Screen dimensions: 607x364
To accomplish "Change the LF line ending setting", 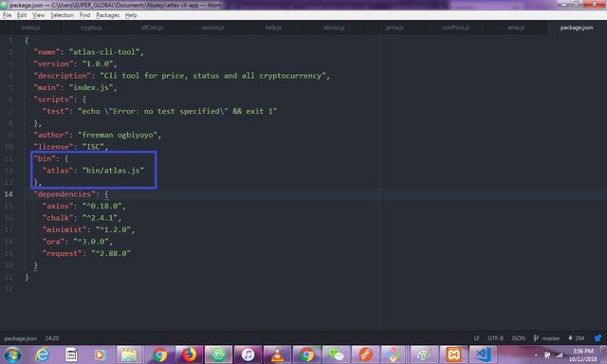I will pyautogui.click(x=476, y=338).
